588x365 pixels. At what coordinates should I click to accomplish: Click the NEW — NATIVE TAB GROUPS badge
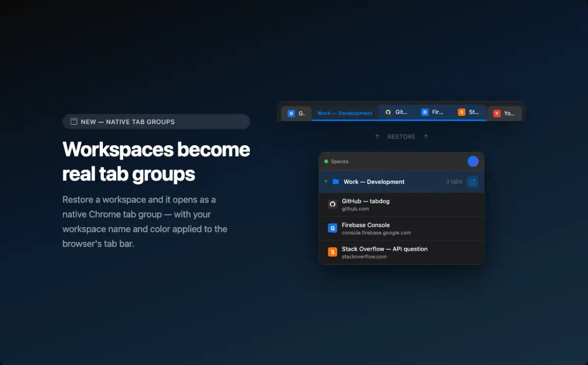156,122
